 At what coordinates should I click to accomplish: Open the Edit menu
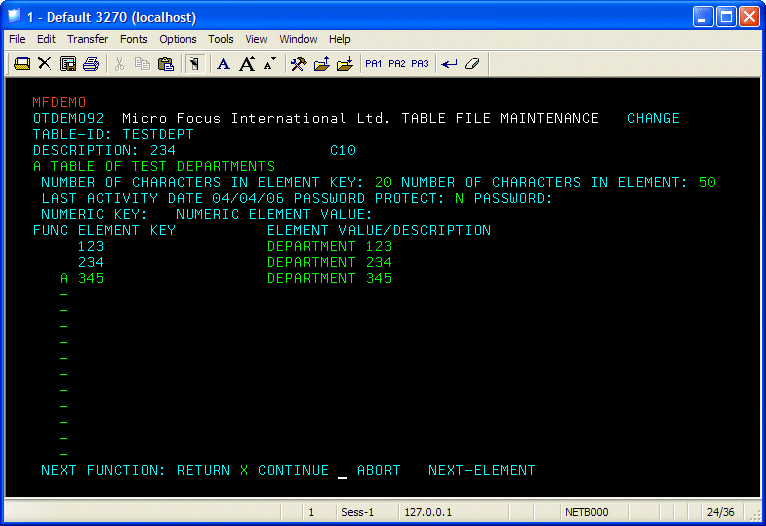pyautogui.click(x=46, y=39)
